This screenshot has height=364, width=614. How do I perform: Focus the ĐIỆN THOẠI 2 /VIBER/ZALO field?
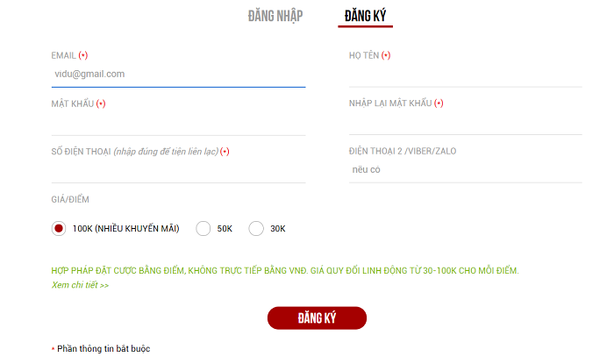(465, 170)
